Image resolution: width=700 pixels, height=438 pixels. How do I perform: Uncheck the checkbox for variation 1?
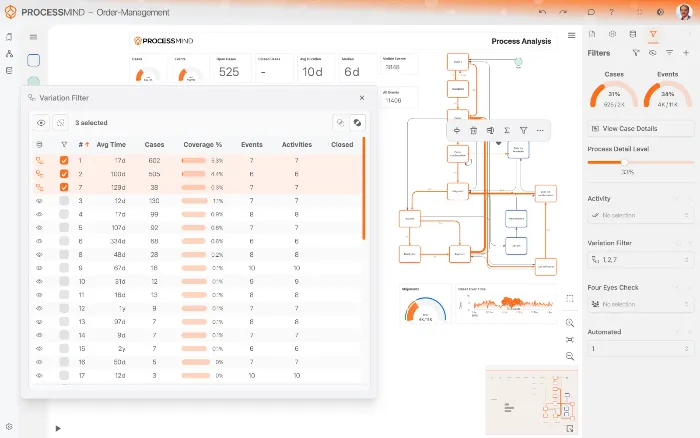pyautogui.click(x=64, y=160)
